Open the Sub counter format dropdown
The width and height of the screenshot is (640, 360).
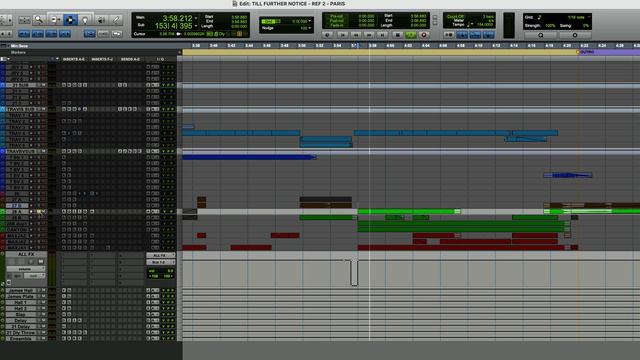pos(196,26)
